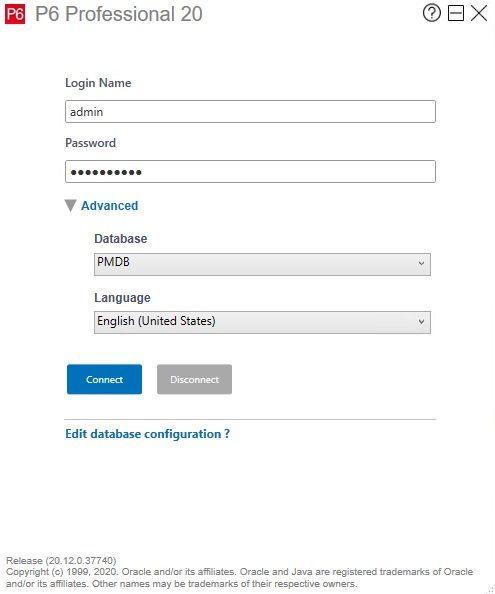Collapse the Advanced section using the triangle
The height and width of the screenshot is (594, 495).
point(70,206)
